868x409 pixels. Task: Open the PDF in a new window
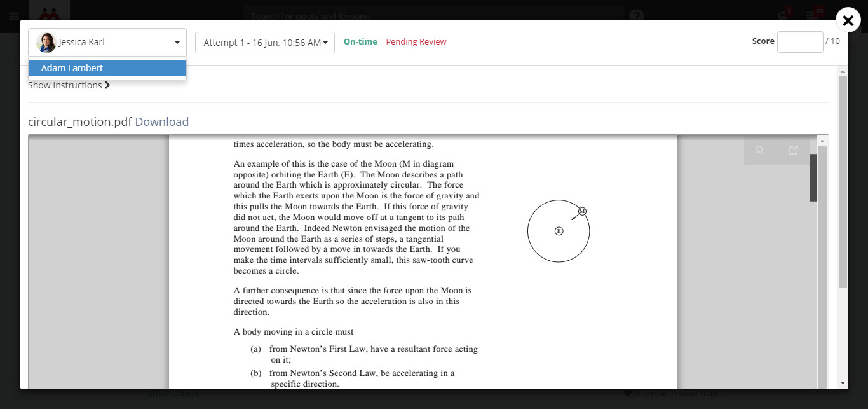[x=794, y=150]
